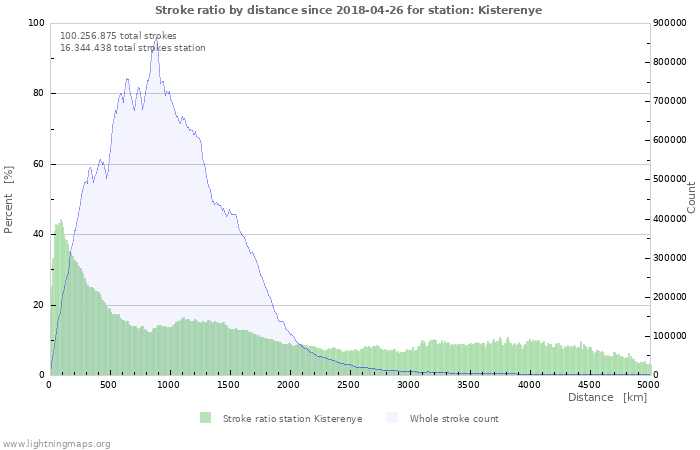The width and height of the screenshot is (700, 450).
Task: Click the 1500 x-axis tick label
Action: tap(228, 385)
